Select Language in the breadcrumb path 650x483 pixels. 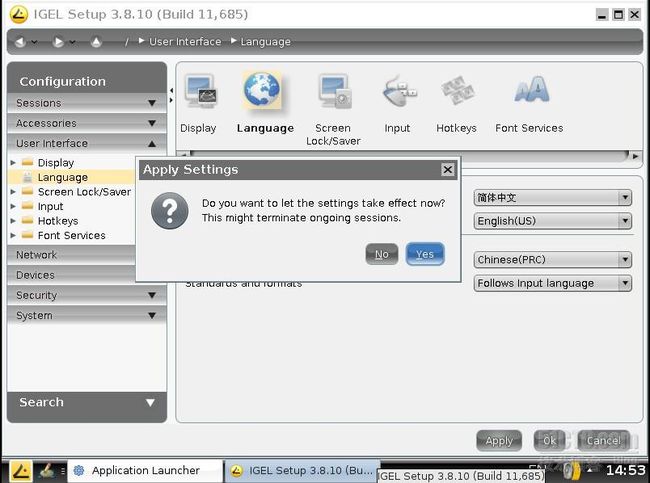click(265, 41)
